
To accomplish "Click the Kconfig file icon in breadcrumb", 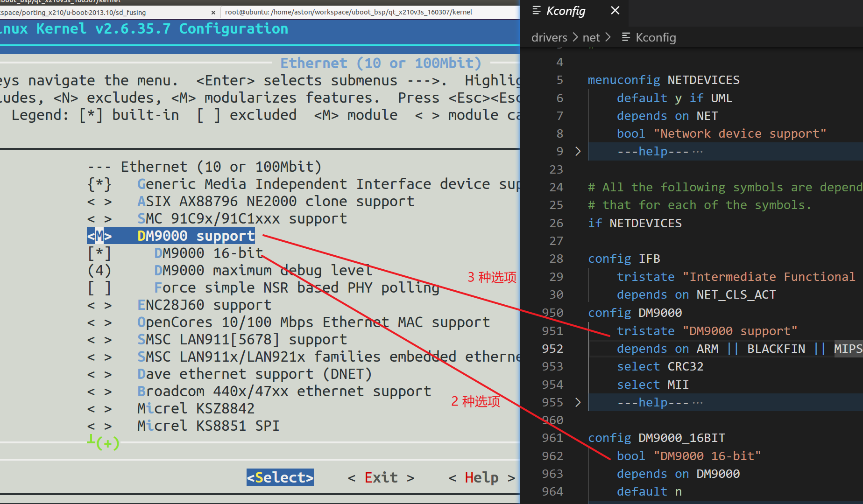I will coord(626,37).
